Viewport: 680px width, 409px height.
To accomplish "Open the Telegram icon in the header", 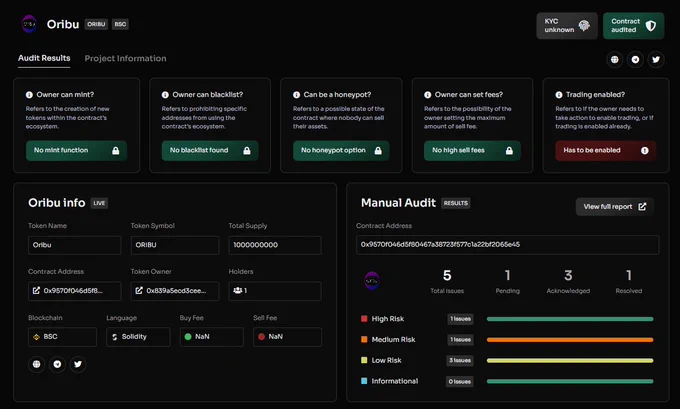I will [635, 59].
